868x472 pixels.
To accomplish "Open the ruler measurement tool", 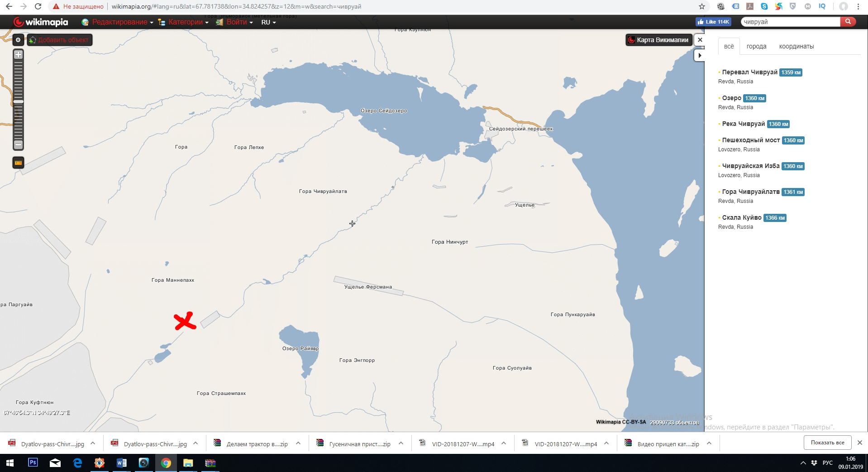I will (x=18, y=163).
